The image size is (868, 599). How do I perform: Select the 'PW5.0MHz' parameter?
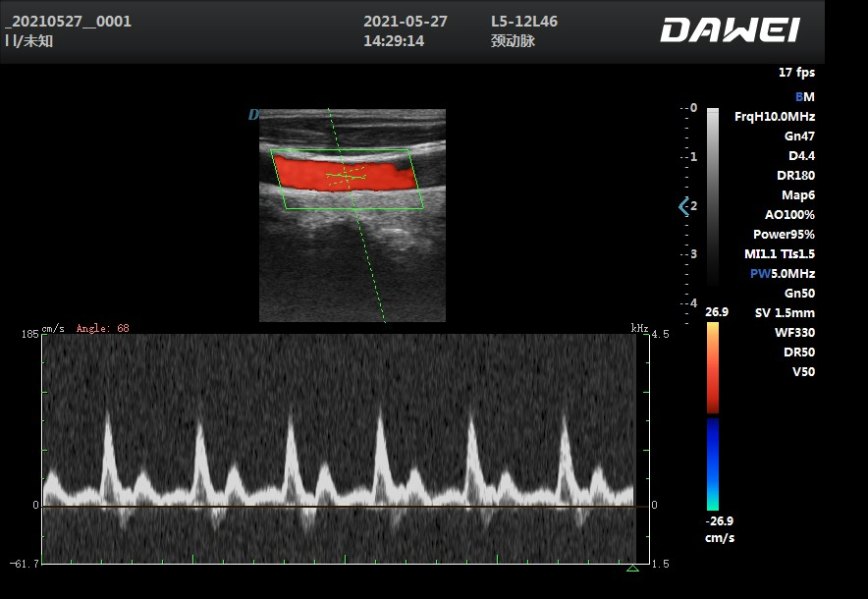tap(783, 274)
